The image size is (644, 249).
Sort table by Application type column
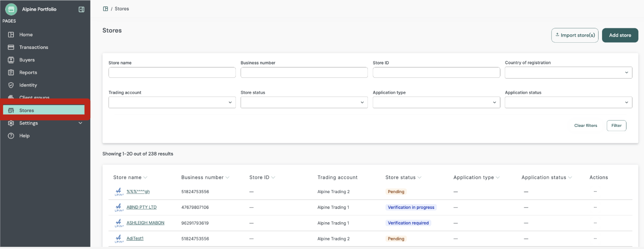[x=476, y=178]
